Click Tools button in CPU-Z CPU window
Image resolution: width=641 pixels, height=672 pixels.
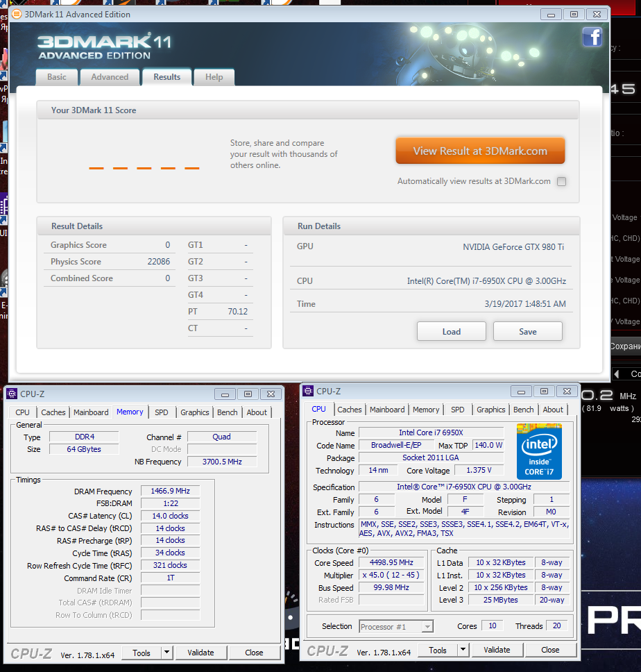pyautogui.click(x=438, y=650)
